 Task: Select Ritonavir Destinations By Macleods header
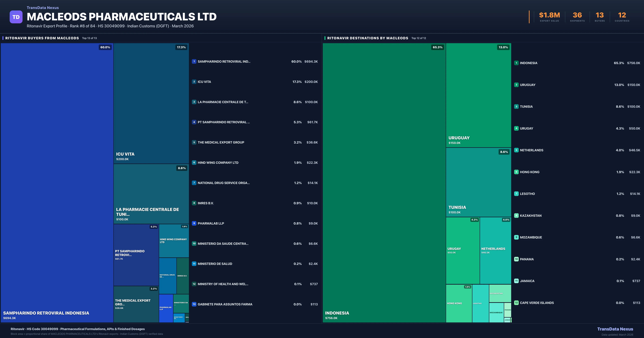pos(367,38)
